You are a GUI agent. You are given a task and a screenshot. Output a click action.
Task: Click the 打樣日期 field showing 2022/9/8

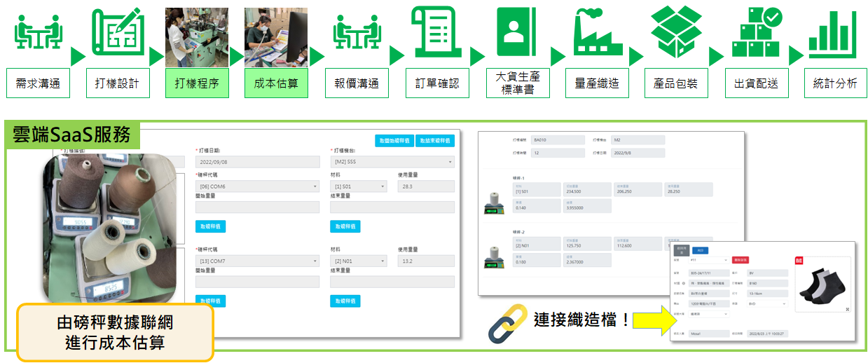tap(638, 153)
